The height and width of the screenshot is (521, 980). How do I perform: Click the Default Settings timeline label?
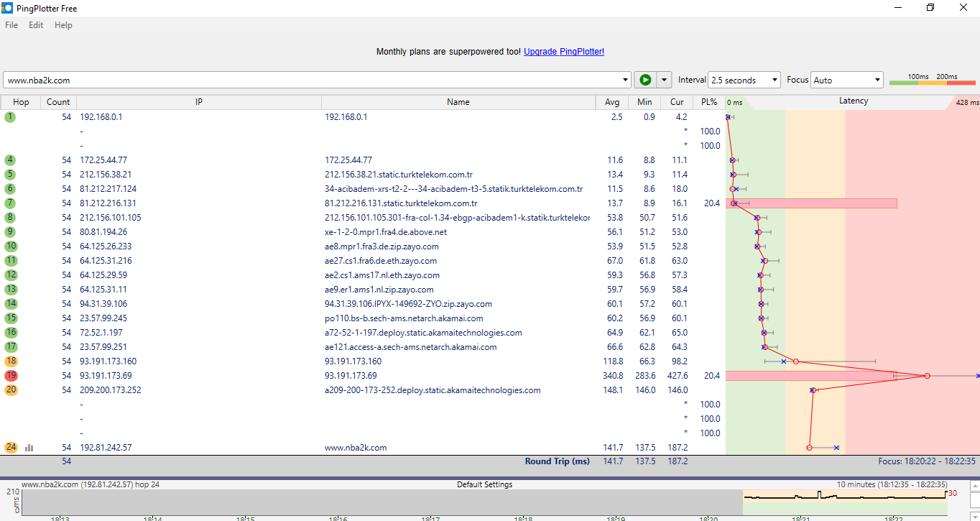click(484, 484)
